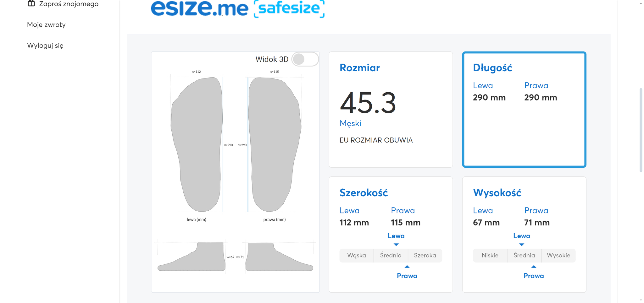Open Zaproś znajomego link
The height and width of the screenshot is (303, 644).
tap(69, 4)
